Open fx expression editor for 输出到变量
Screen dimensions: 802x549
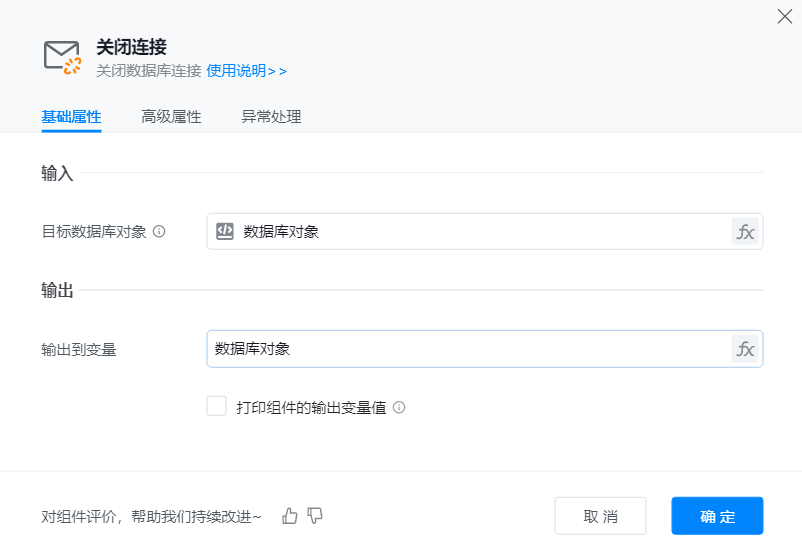[745, 349]
